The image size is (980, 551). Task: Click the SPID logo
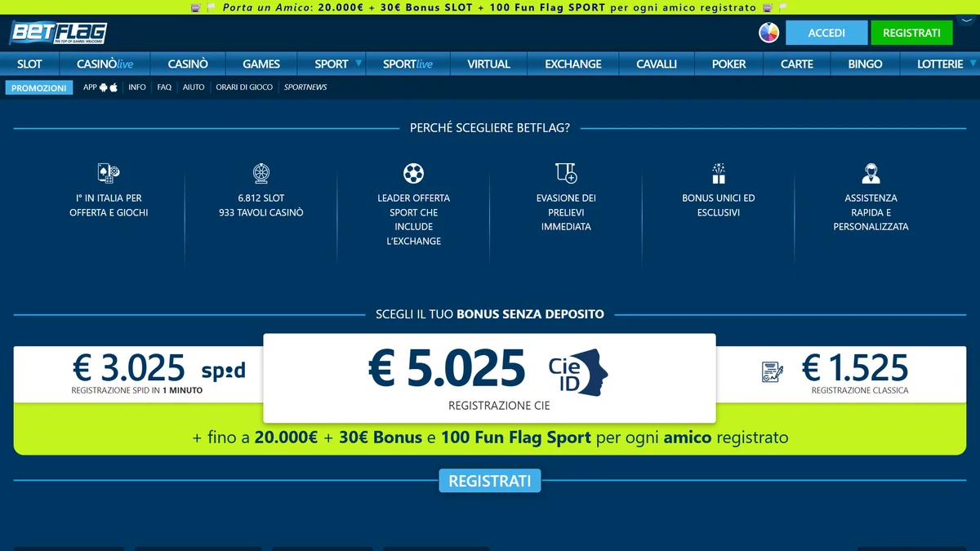click(x=223, y=371)
